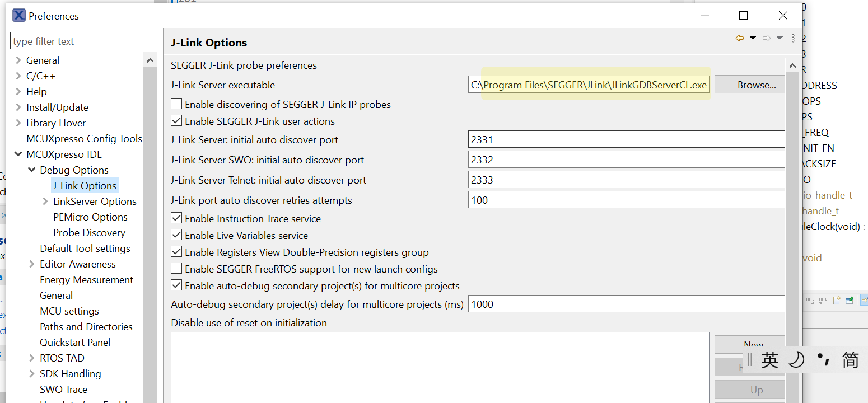Select PEMicro Options in the sidebar

point(90,217)
